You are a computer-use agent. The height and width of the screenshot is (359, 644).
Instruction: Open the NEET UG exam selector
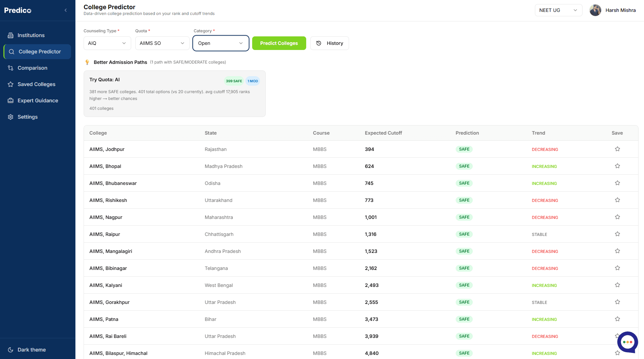(x=558, y=10)
